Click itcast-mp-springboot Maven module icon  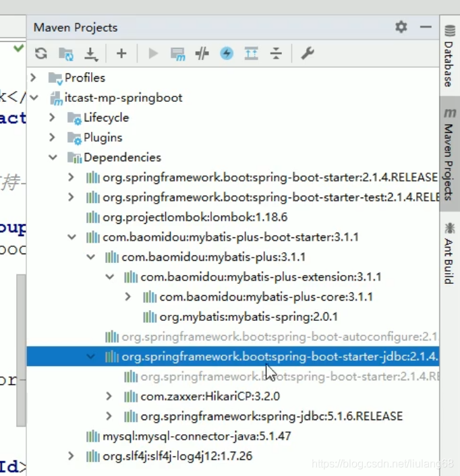click(56, 98)
